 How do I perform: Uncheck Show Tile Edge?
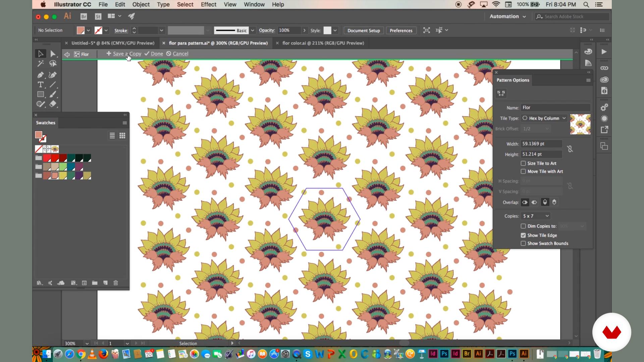pos(523,235)
